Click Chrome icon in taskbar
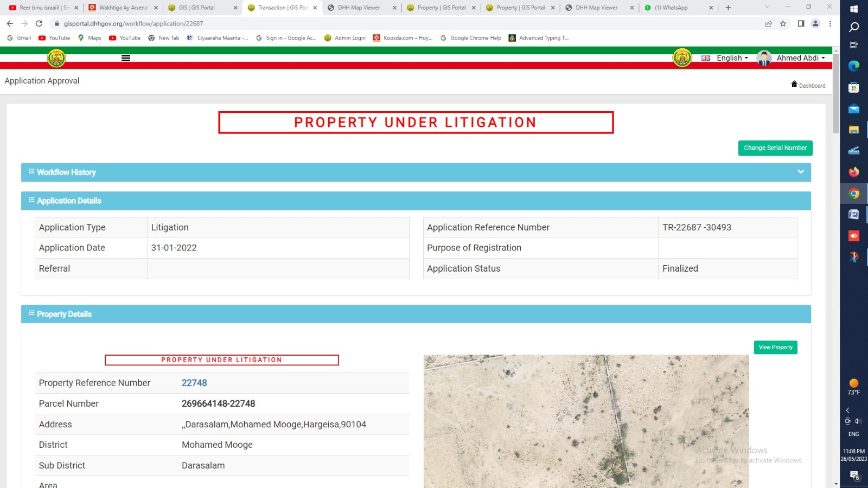 click(x=854, y=194)
